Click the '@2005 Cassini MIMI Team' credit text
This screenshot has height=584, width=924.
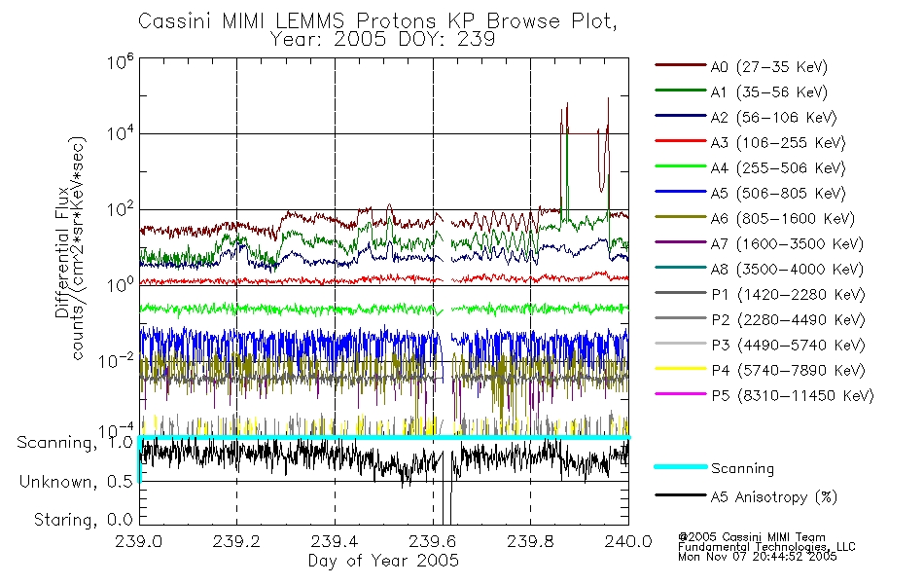[752, 537]
